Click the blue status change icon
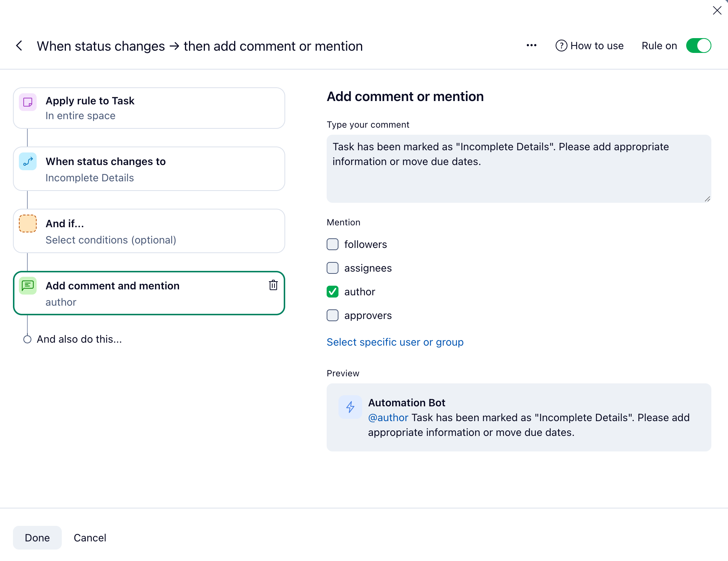The image size is (728, 561). tap(28, 162)
